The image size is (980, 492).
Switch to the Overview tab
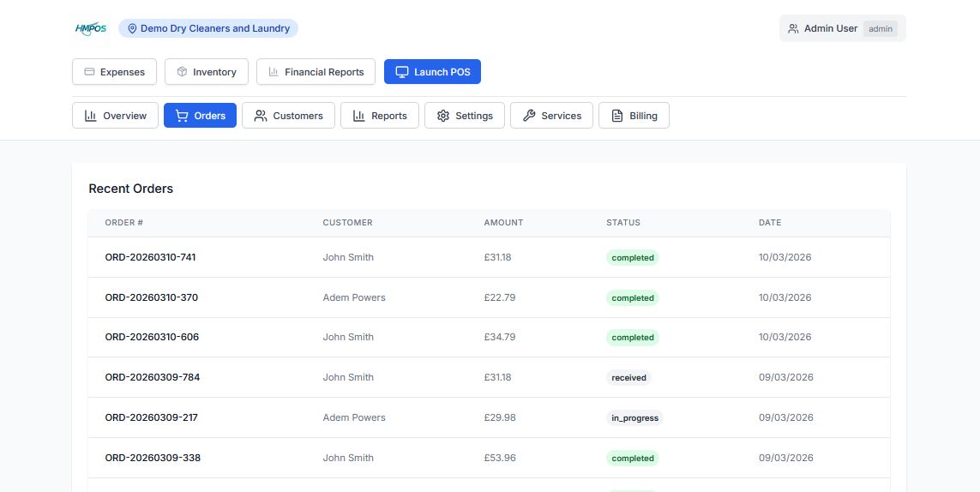click(116, 116)
